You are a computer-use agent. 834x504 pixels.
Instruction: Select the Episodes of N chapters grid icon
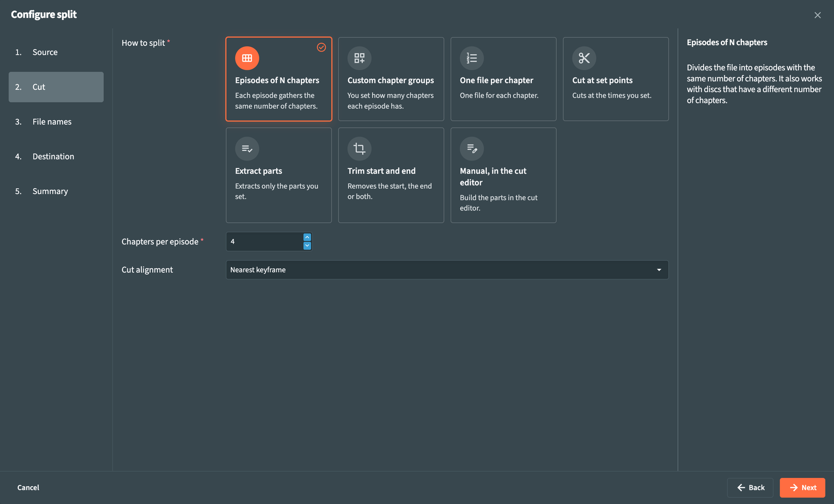click(247, 58)
